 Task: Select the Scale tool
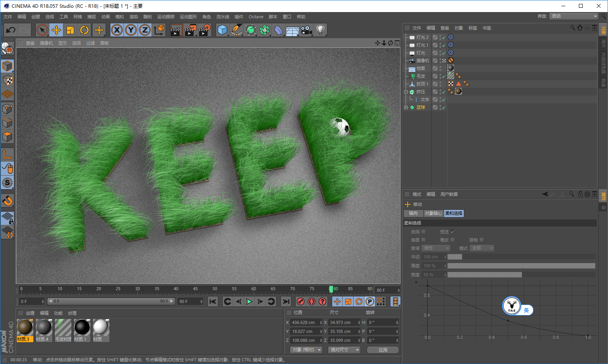pyautogui.click(x=70, y=30)
